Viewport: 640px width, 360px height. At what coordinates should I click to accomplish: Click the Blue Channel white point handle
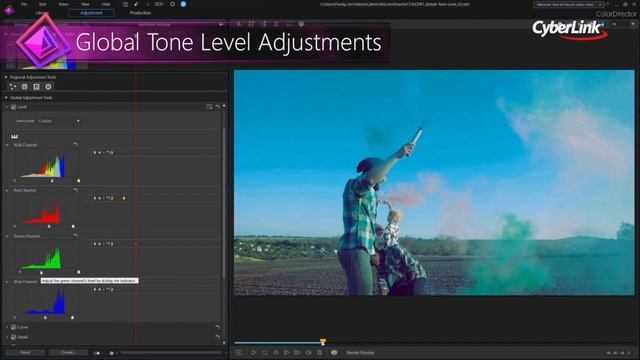coord(72,317)
